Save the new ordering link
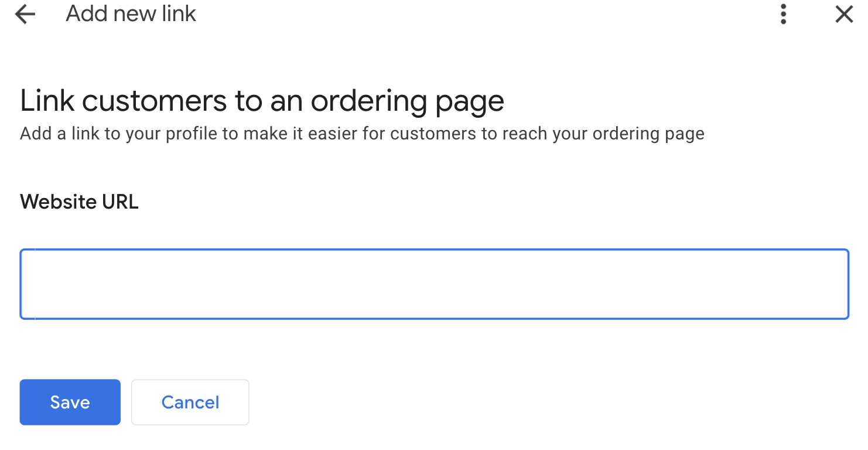Image resolution: width=868 pixels, height=450 pixels. coord(70,402)
